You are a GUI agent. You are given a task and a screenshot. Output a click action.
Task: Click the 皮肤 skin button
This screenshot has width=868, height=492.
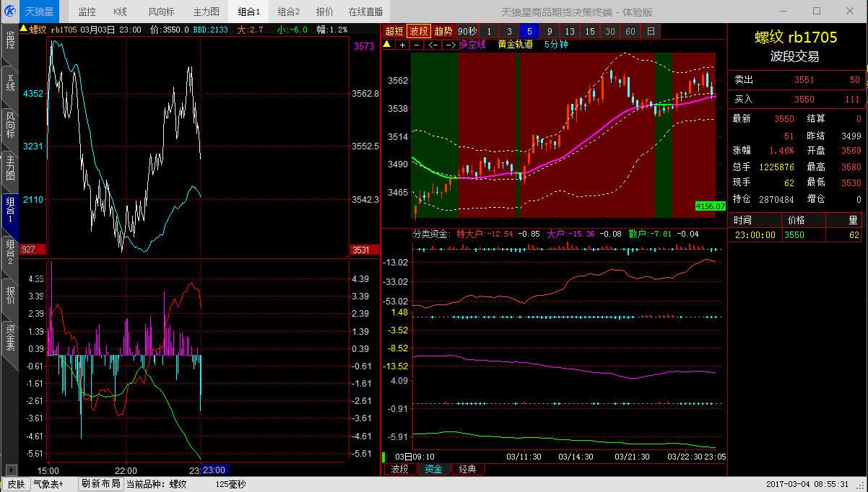coord(15,484)
